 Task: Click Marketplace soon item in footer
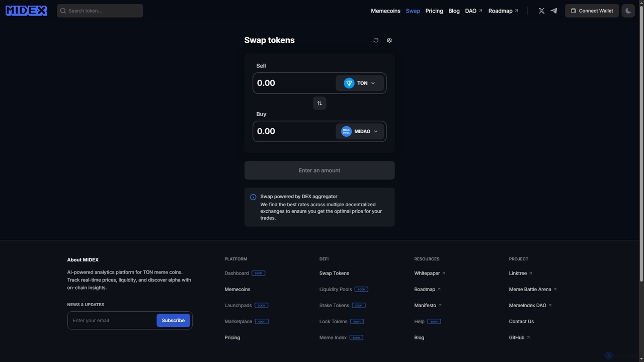click(x=247, y=321)
